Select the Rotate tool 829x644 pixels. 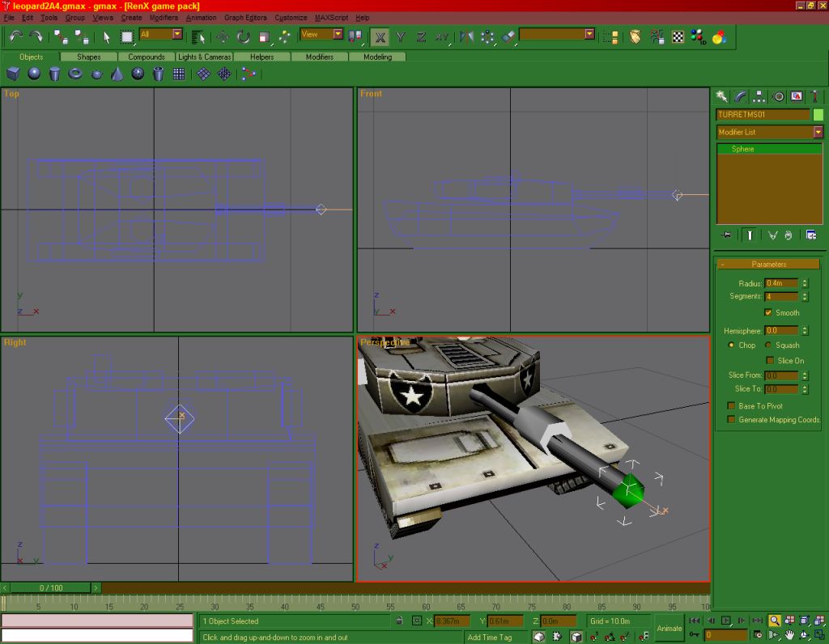click(243, 36)
